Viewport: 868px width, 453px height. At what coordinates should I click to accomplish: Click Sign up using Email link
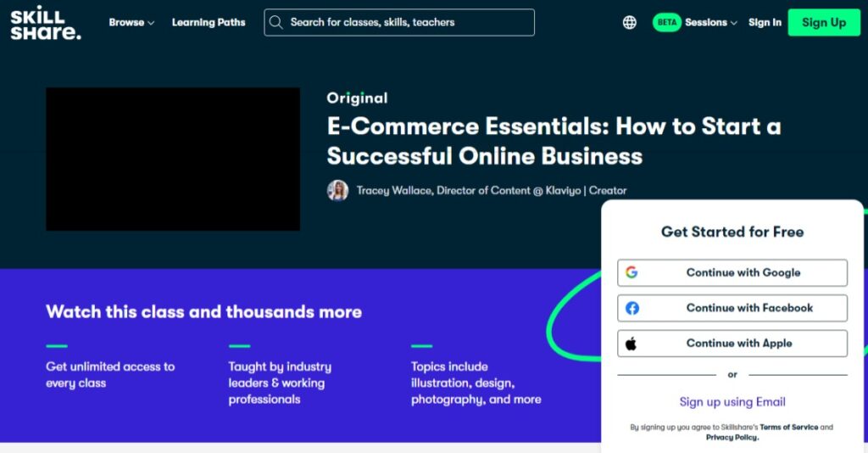click(x=732, y=402)
